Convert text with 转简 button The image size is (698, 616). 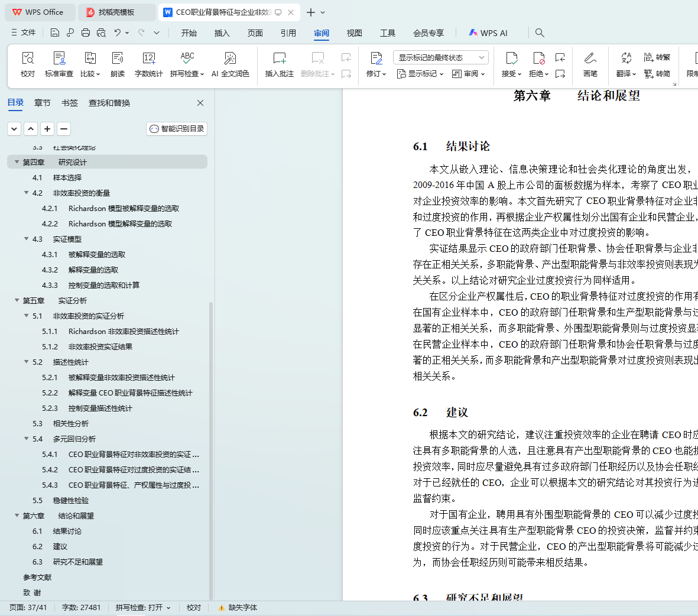point(657,73)
